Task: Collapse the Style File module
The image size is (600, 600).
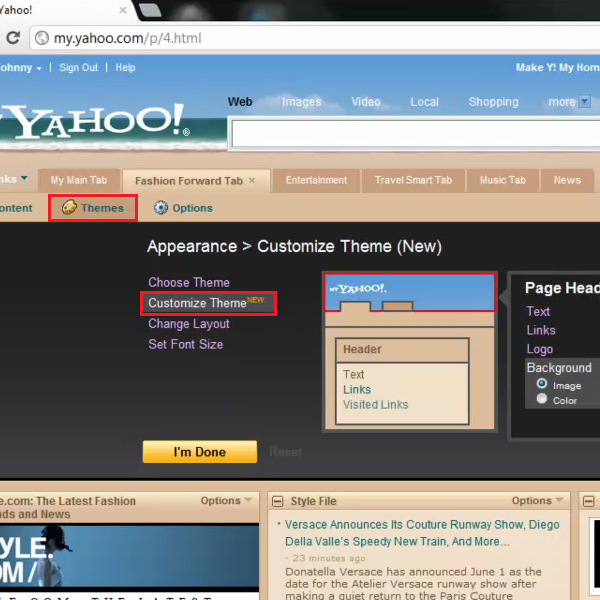Action: (277, 501)
